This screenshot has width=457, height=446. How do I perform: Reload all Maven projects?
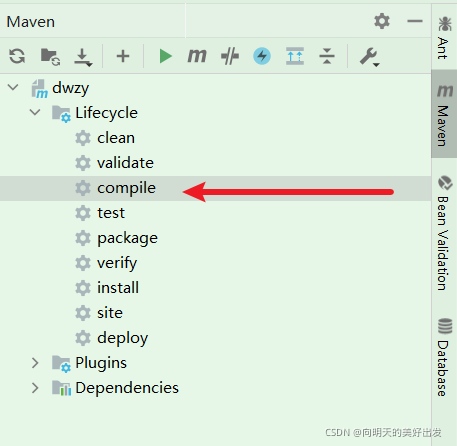[17, 56]
